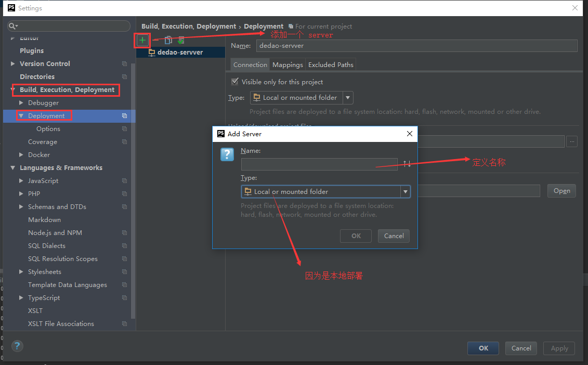Click the copy server icon in toolbar
The height and width of the screenshot is (365, 588).
tap(168, 40)
